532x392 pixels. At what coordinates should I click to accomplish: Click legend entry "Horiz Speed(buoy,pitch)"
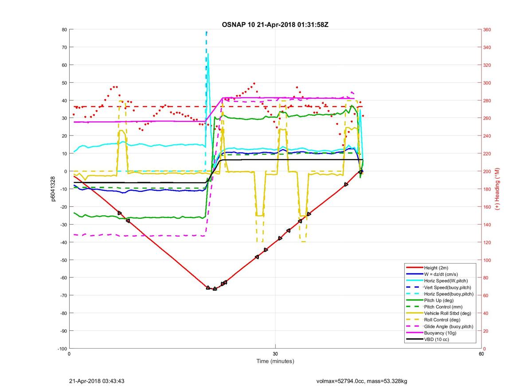tap(449, 294)
